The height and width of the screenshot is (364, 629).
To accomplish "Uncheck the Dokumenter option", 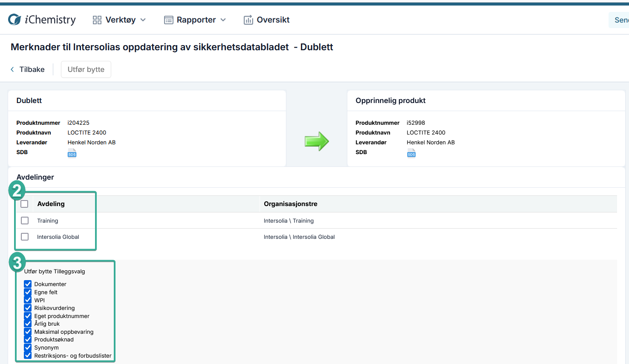I will click(28, 284).
